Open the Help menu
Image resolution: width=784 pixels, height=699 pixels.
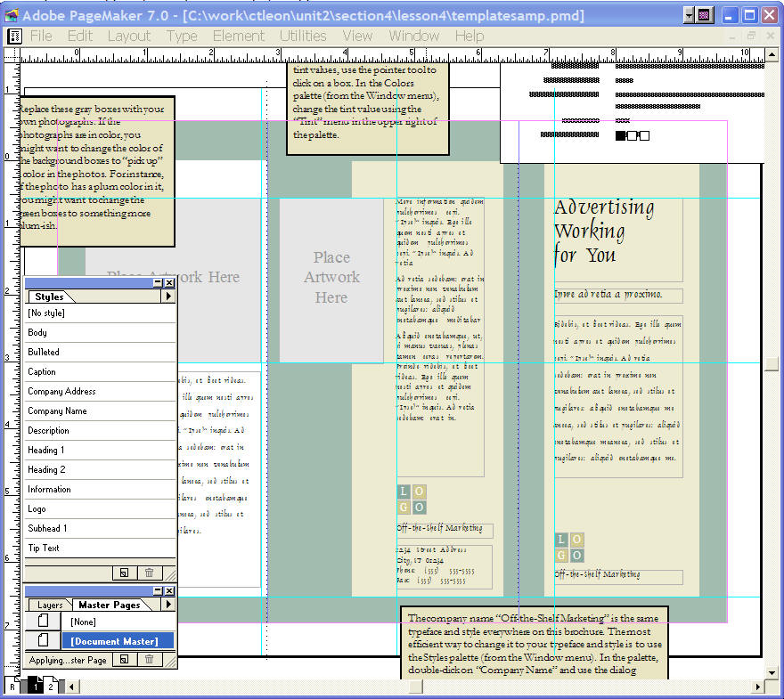[470, 36]
